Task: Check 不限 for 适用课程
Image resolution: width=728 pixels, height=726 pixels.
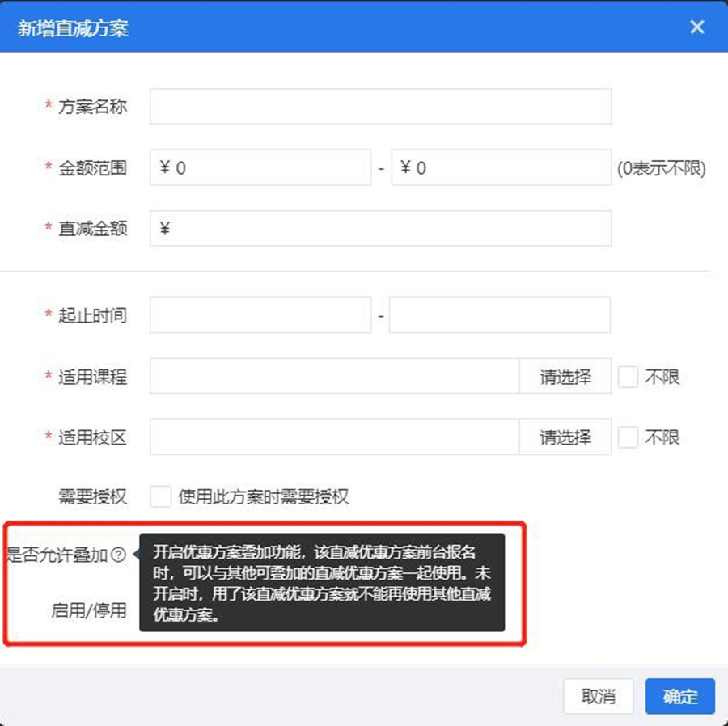Action: (629, 377)
